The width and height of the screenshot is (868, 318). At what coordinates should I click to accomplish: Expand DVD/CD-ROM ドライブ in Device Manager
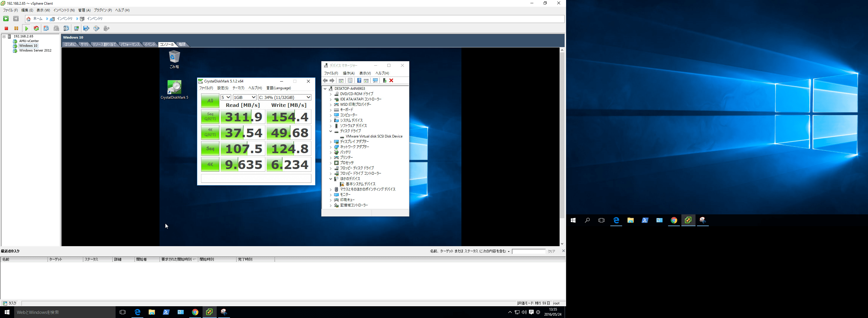pos(331,94)
